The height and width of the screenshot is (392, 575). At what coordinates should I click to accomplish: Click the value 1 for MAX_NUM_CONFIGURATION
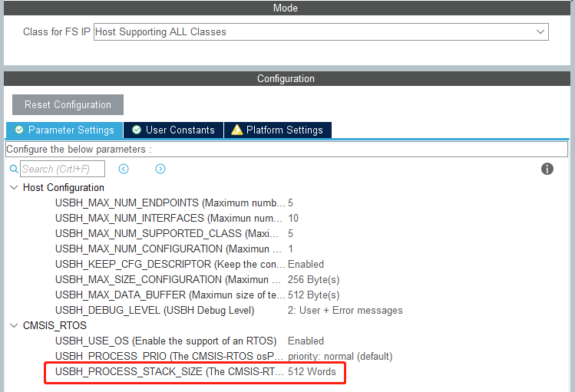pyautogui.click(x=290, y=249)
